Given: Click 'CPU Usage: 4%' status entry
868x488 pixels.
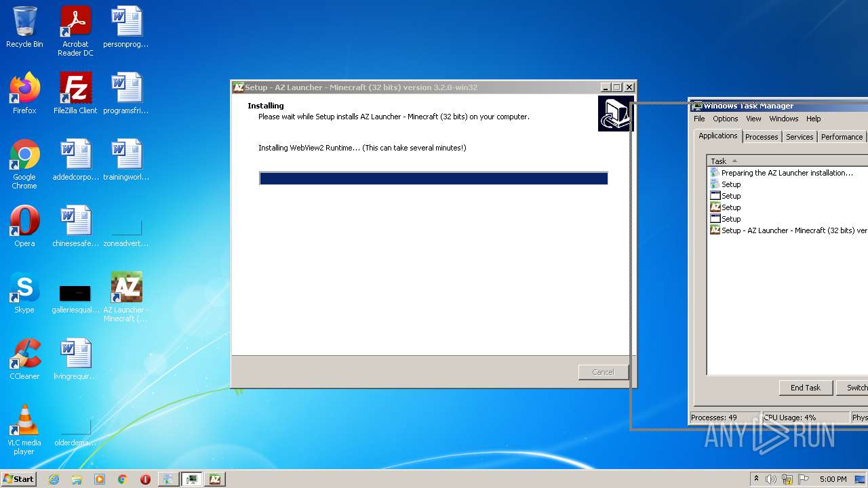Looking at the screenshot, I should click(806, 418).
